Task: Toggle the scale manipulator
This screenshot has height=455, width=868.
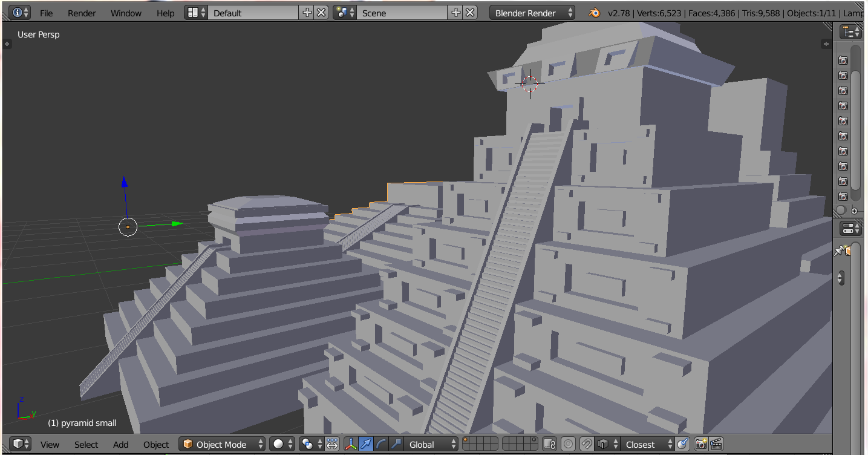Action: point(396,444)
